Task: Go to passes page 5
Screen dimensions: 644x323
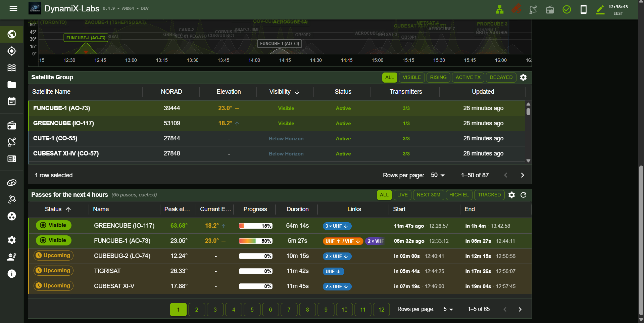Action: point(252,310)
